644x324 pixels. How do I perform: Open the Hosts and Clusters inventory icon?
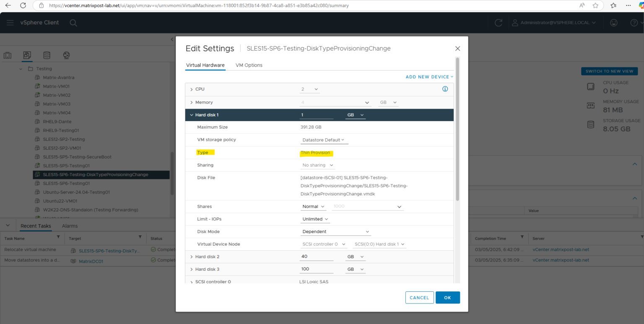tap(7, 55)
